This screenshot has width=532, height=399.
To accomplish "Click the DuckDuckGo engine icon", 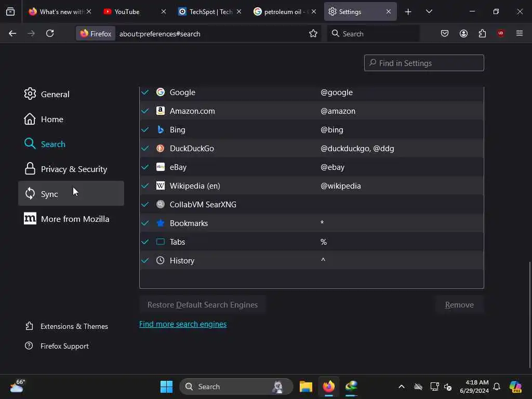I will tap(160, 148).
